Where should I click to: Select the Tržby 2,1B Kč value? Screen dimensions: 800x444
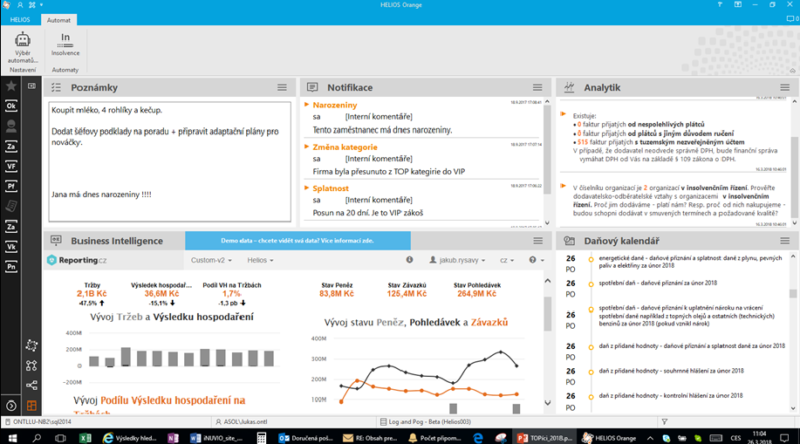(x=92, y=293)
